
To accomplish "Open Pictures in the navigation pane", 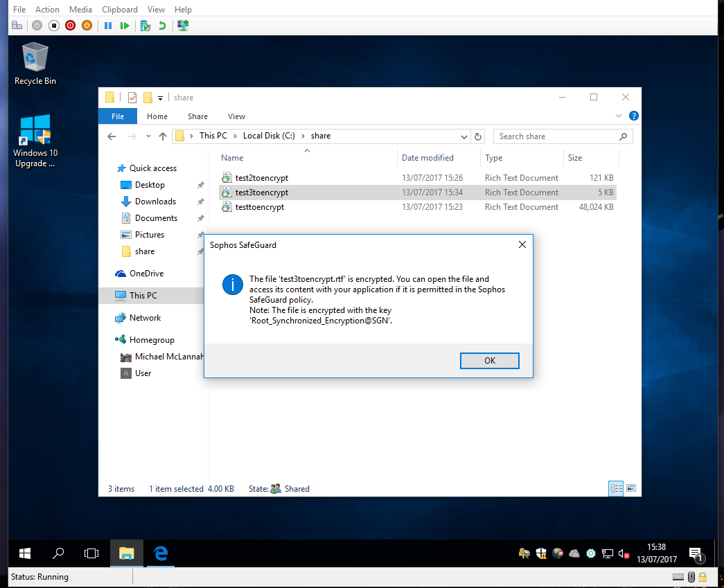I will pyautogui.click(x=149, y=235).
